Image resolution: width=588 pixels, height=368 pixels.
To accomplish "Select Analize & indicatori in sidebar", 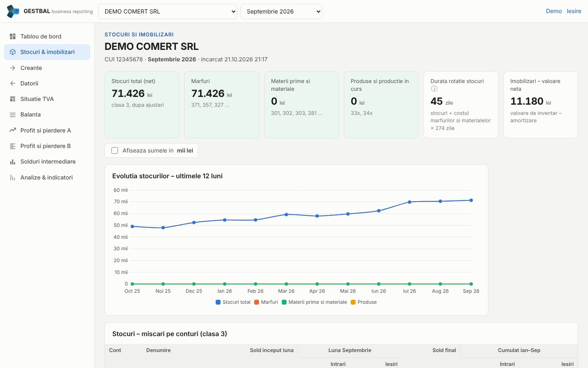I will pos(47,177).
